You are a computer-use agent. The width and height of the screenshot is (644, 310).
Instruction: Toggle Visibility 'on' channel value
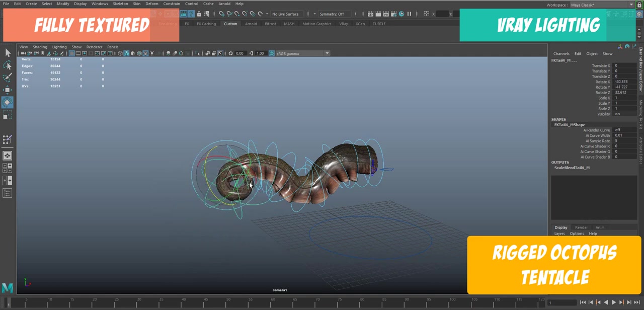point(625,114)
